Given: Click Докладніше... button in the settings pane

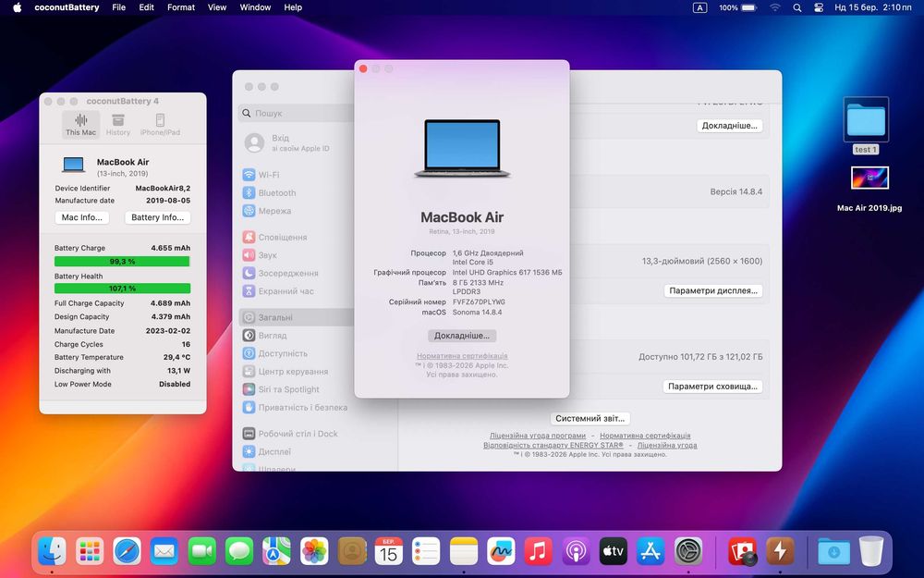Looking at the screenshot, I should pos(730,126).
